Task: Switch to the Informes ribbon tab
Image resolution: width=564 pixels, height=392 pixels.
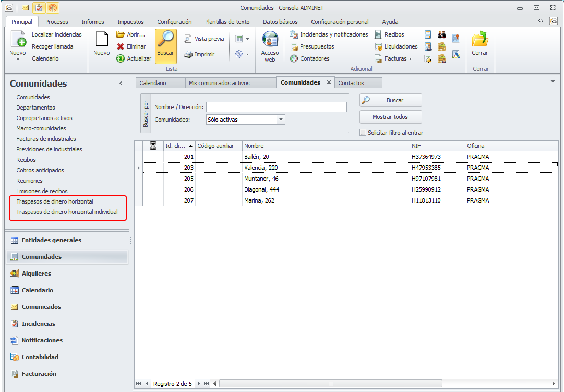Action: 92,22
